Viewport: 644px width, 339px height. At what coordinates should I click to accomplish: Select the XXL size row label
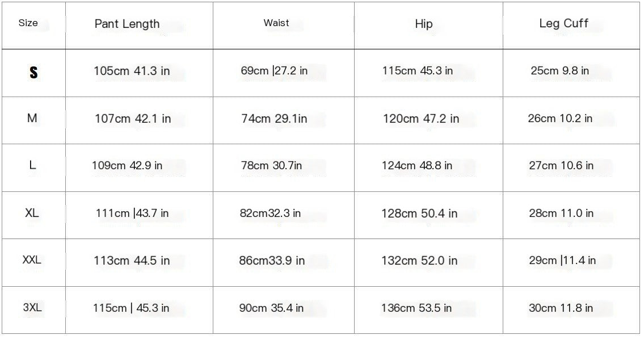pos(32,260)
